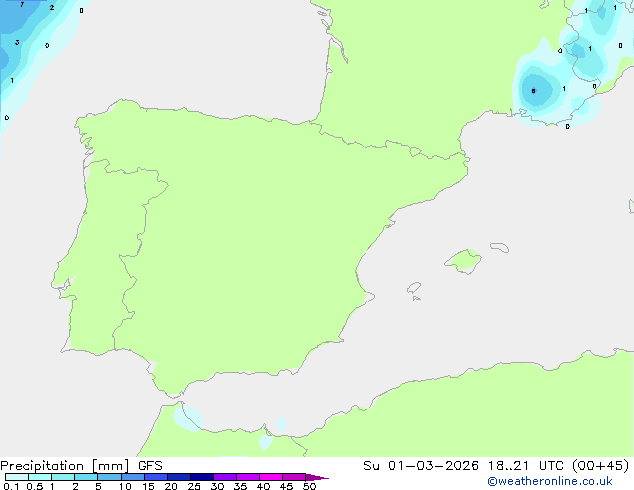The height and width of the screenshot is (490, 634).
Task: Click the "Su 01-03-2026" date text
Action: click(x=421, y=466)
